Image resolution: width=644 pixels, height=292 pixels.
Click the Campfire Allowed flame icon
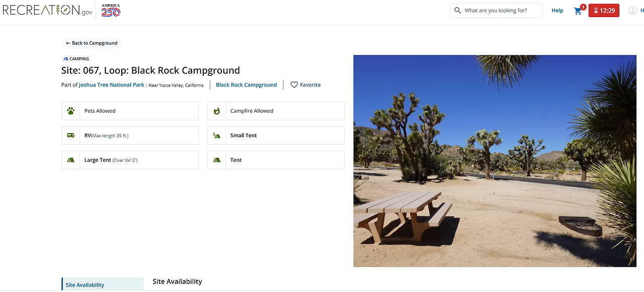(x=217, y=111)
